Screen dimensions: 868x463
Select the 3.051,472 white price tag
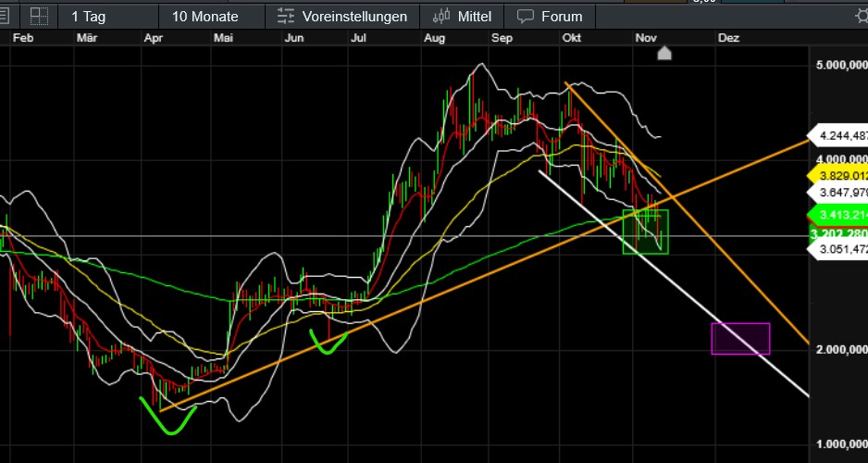[837, 250]
